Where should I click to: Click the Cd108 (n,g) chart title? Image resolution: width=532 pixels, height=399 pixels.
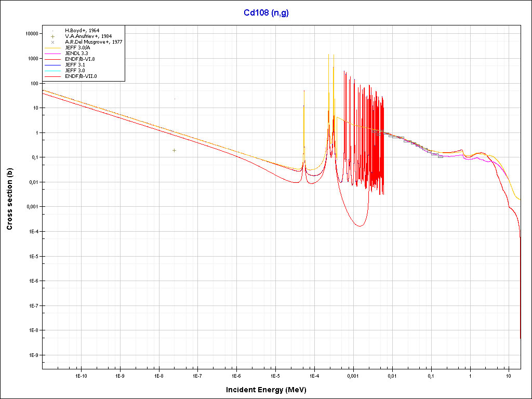tap(266, 13)
